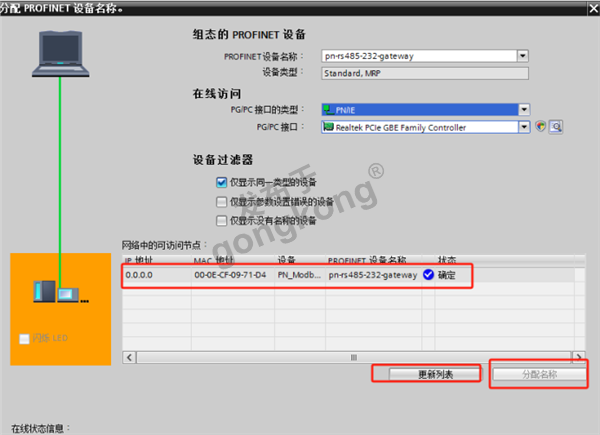Click the PG/PC laptop icon

tap(60, 54)
